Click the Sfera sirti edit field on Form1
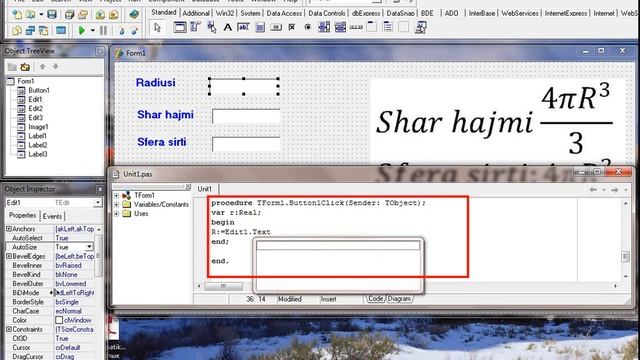Screen dimensions: 640x360 pos(246,144)
